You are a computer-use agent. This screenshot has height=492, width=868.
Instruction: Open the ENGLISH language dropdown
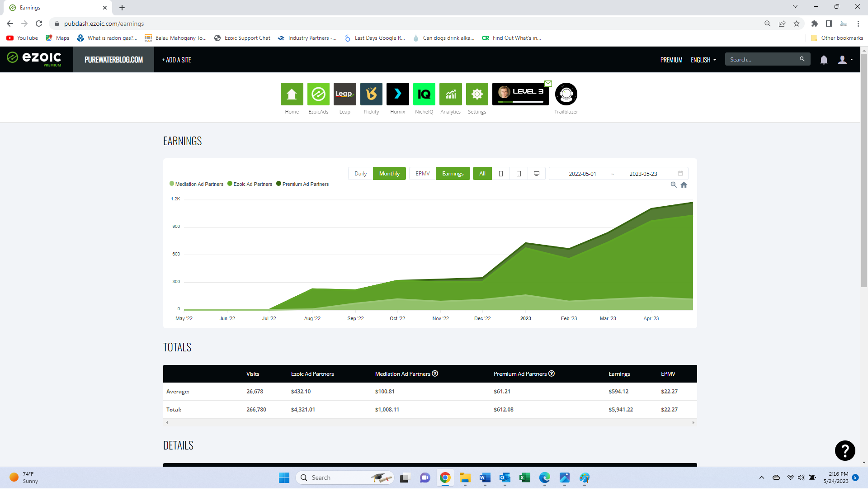[x=703, y=60]
